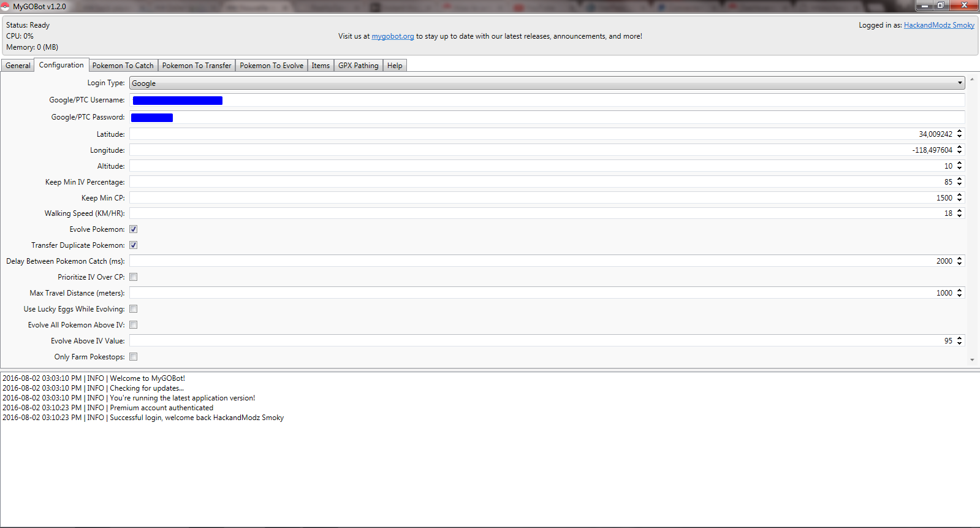980x528 pixels.
Task: Uncheck Transfer Duplicate Pokemon
Action: [133, 245]
